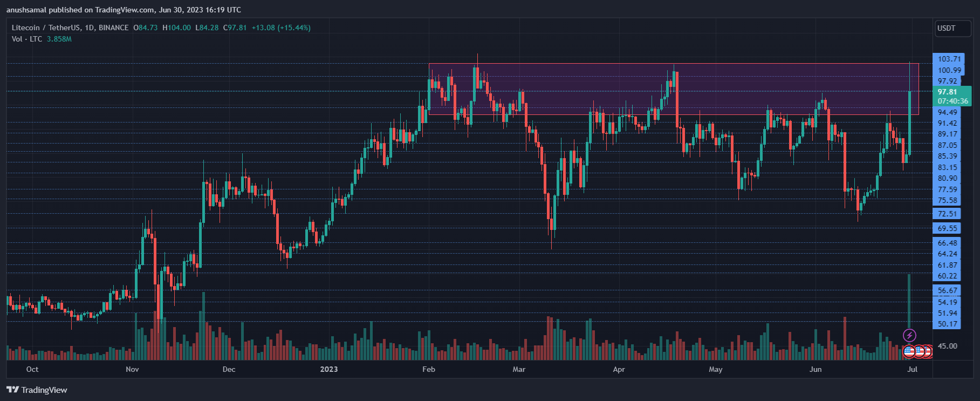
Task: Click the 89.17 price level label
Action: [948, 134]
